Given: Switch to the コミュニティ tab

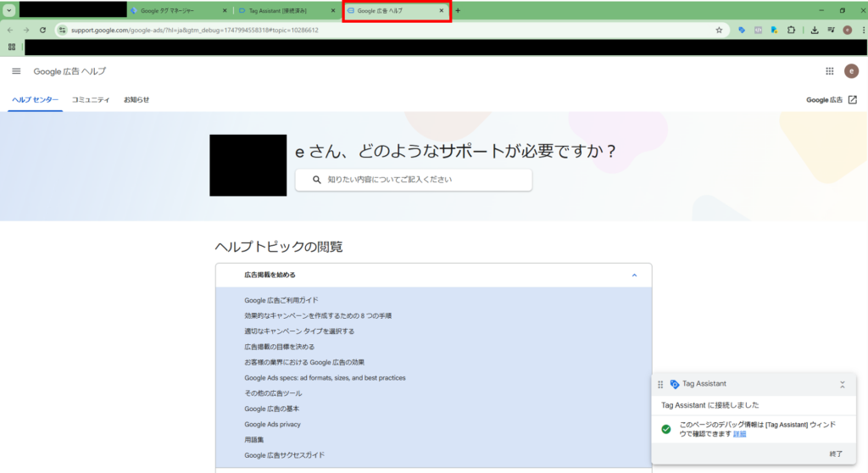Looking at the screenshot, I should click(x=91, y=100).
